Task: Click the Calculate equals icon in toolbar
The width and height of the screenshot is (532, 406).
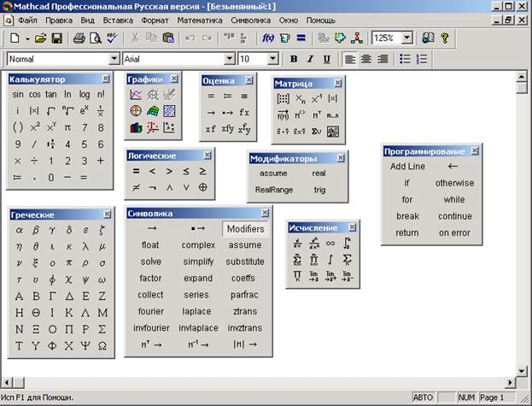Action: [301, 38]
